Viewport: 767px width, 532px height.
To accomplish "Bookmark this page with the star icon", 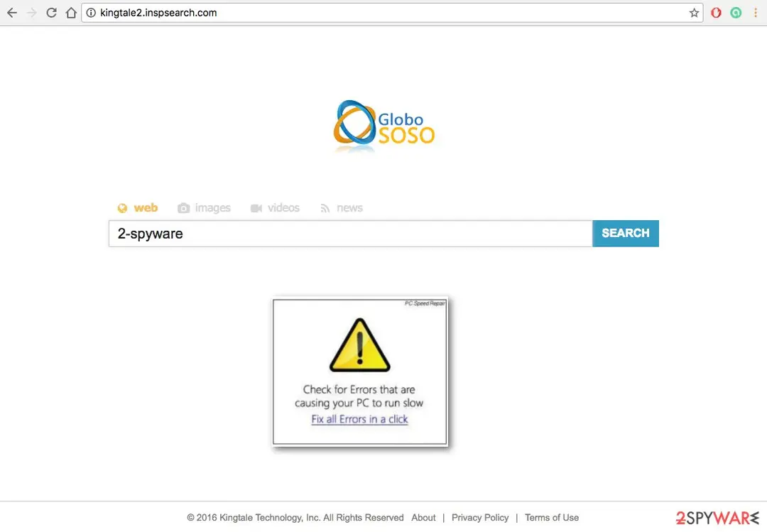I will (x=694, y=13).
